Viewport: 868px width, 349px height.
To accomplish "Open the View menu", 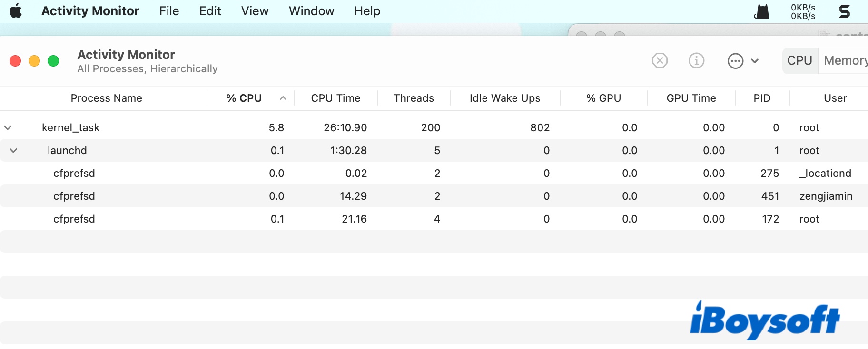I will (255, 11).
